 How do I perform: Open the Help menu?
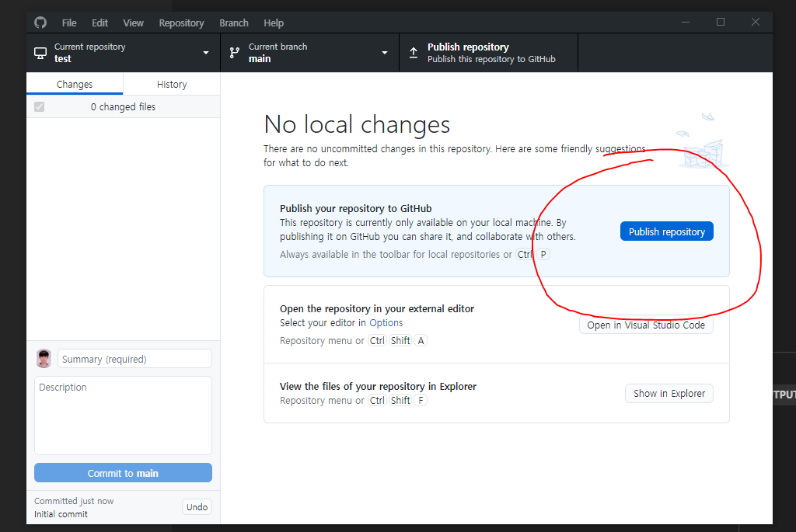click(x=274, y=23)
